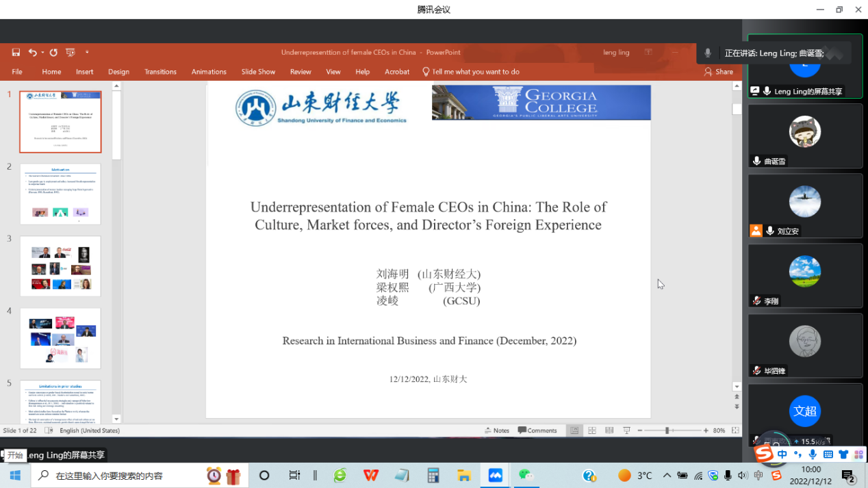Click the 80% zoom level

719,431
